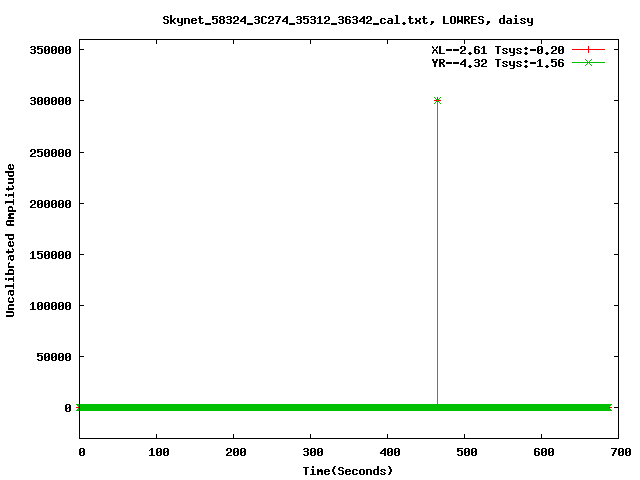Click the x-axis tick value 300
This screenshot has height=480, width=640.
pyautogui.click(x=313, y=452)
